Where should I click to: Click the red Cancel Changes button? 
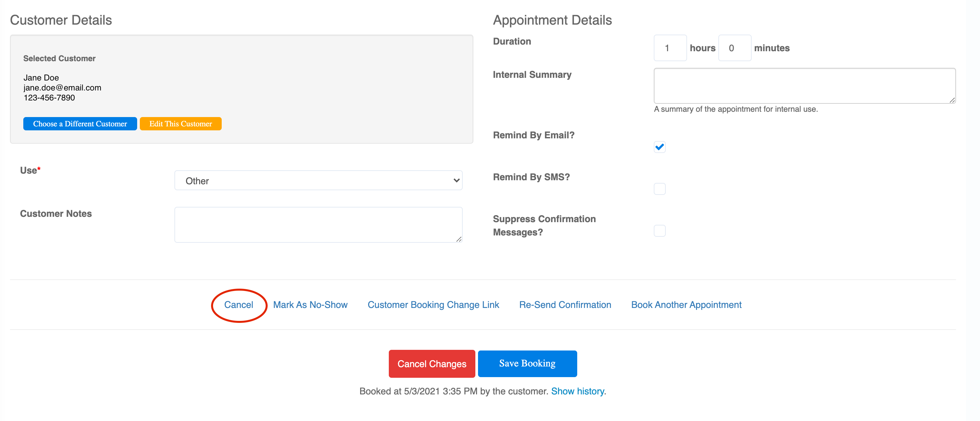click(432, 363)
